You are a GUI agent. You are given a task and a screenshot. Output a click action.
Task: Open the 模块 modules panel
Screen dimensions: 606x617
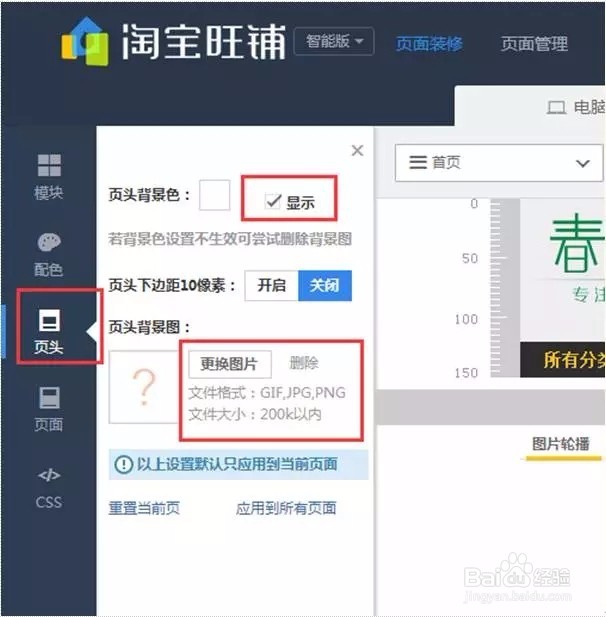(49, 176)
